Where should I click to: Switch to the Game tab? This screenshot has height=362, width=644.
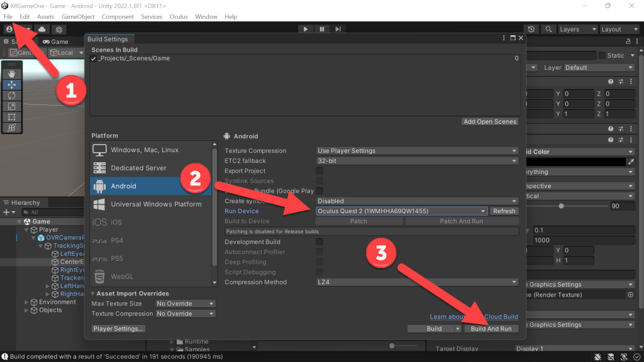pos(55,41)
